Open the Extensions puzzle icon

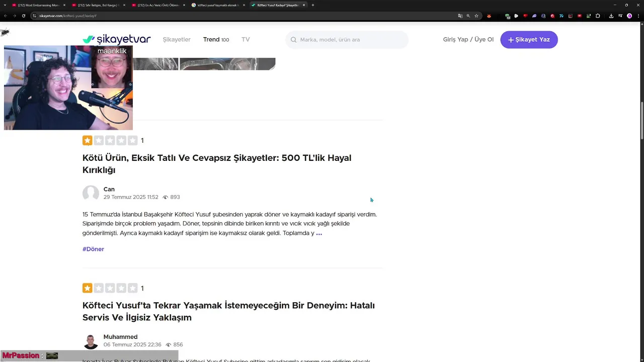(x=598, y=16)
